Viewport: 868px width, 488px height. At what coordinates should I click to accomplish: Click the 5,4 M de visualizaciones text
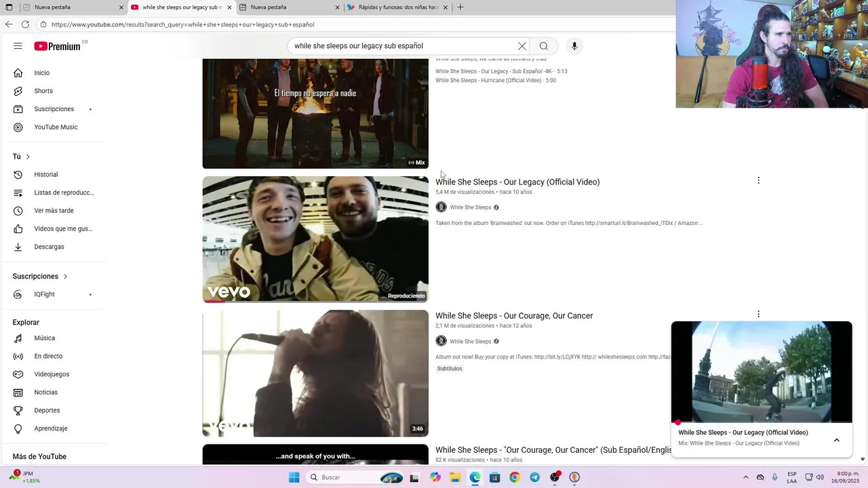click(x=465, y=192)
